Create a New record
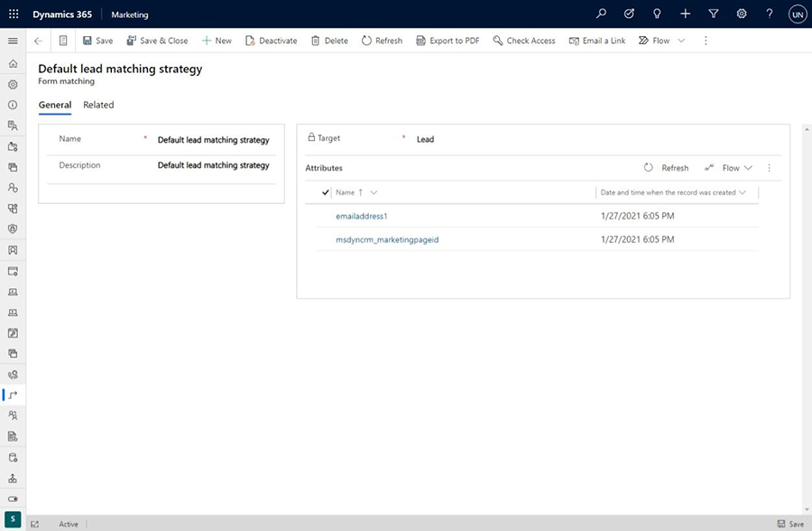Image resolution: width=812 pixels, height=531 pixels. tap(217, 41)
